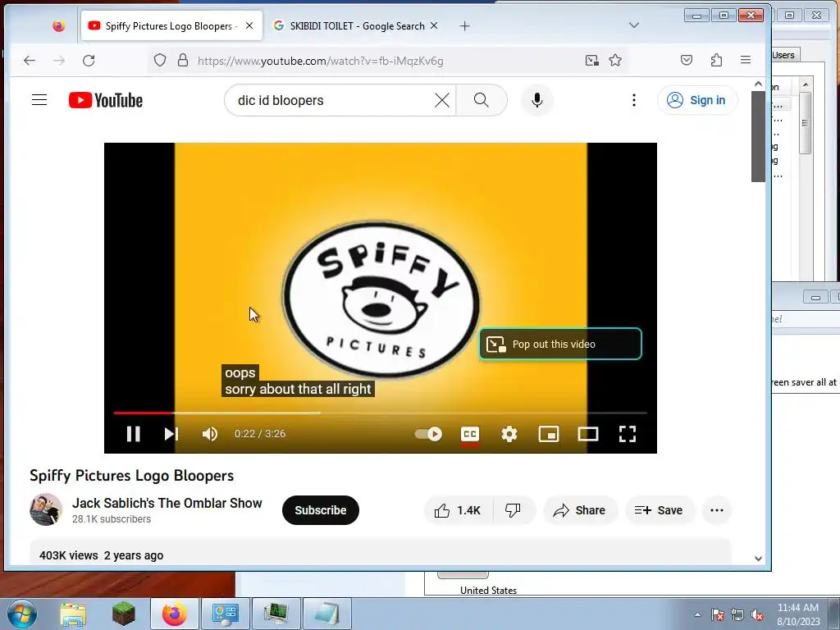Open Firefox application menu

746,60
